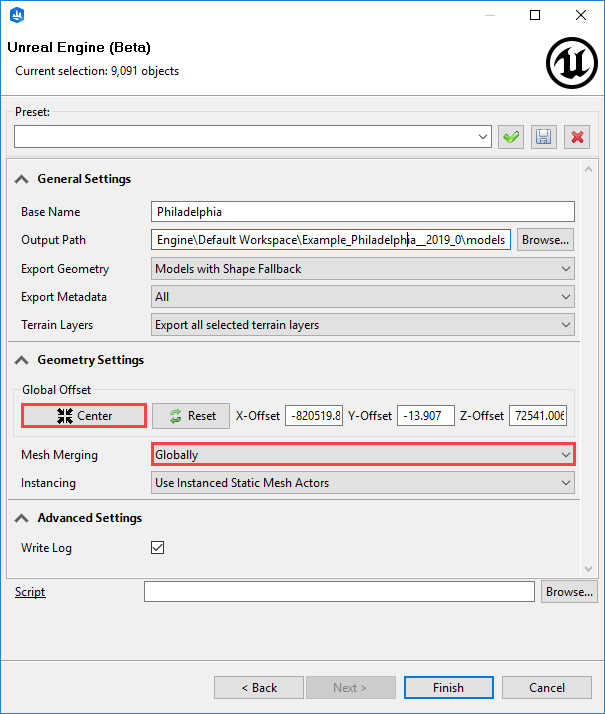Browse for the output path
The image size is (605, 714).
[545, 240]
